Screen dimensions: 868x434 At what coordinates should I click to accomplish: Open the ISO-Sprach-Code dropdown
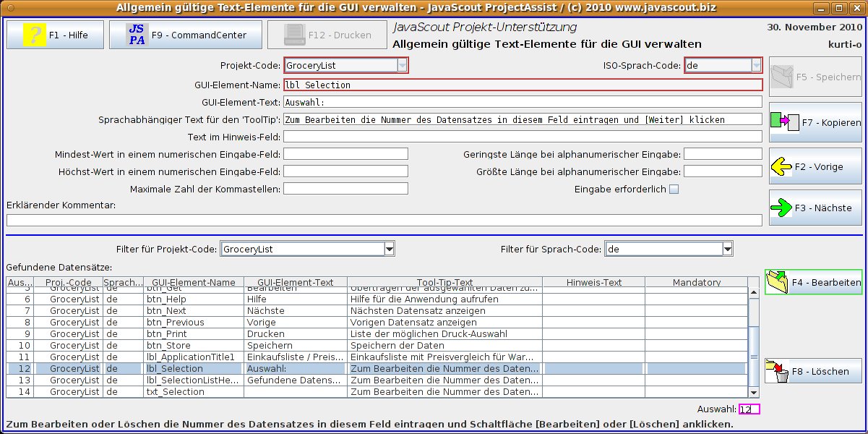[756, 65]
